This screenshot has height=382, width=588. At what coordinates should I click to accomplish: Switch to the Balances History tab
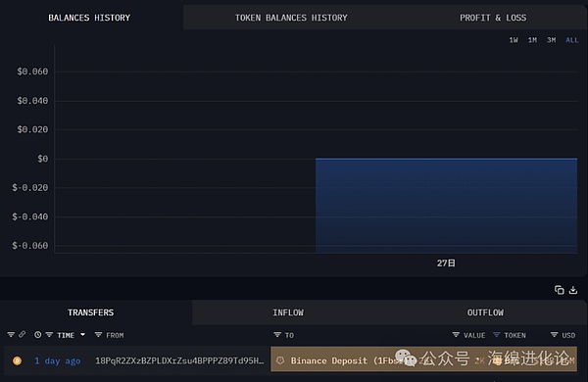point(89,18)
